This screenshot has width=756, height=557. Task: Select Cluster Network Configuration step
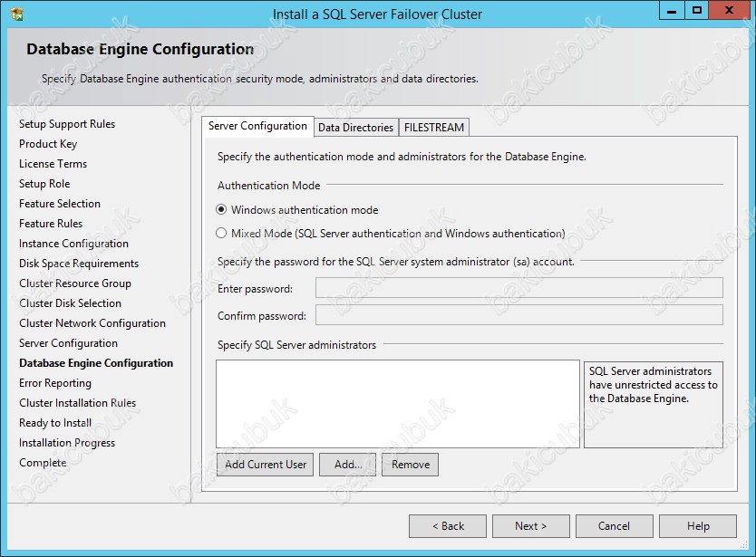tap(92, 323)
